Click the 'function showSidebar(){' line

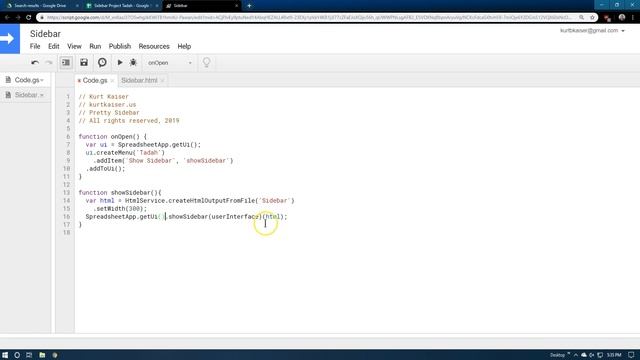[x=120, y=193]
